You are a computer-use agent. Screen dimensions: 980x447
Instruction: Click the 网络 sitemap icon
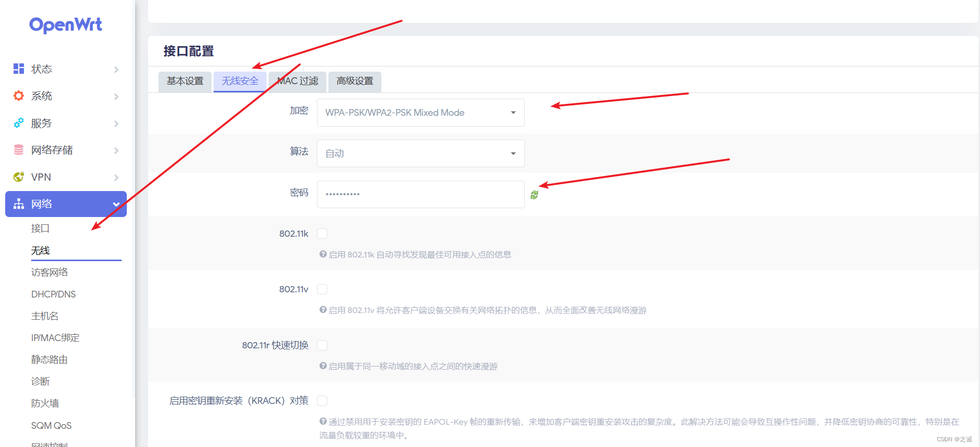pos(19,204)
